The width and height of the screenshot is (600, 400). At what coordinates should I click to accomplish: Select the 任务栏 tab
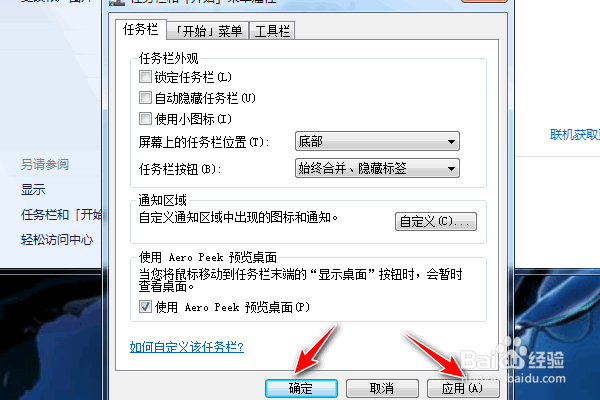pyautogui.click(x=141, y=29)
